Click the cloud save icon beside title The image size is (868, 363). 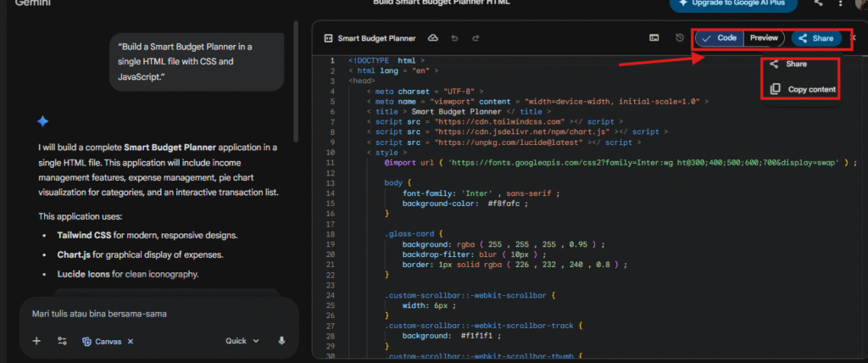[x=433, y=38]
